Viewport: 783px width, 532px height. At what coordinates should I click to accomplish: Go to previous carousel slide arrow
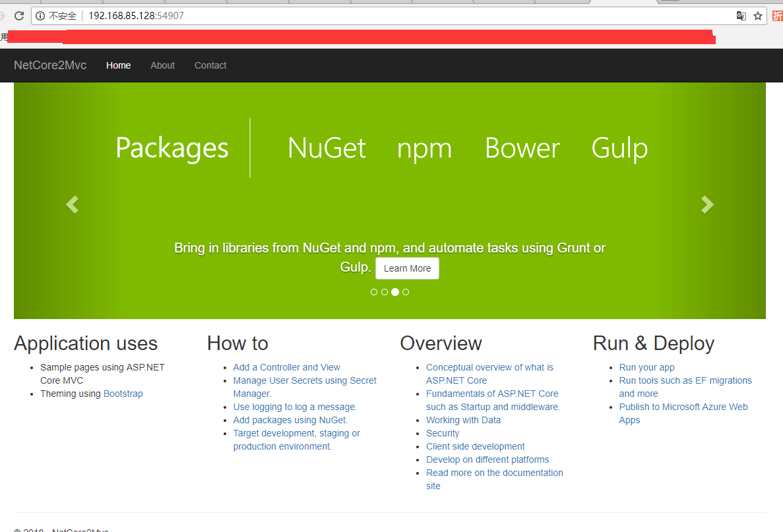click(x=73, y=204)
